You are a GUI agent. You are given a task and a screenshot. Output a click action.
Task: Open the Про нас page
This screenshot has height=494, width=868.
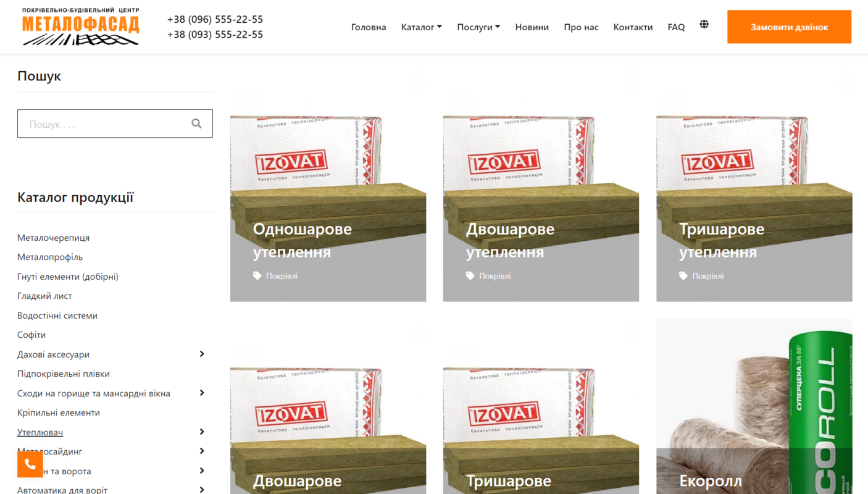(581, 27)
